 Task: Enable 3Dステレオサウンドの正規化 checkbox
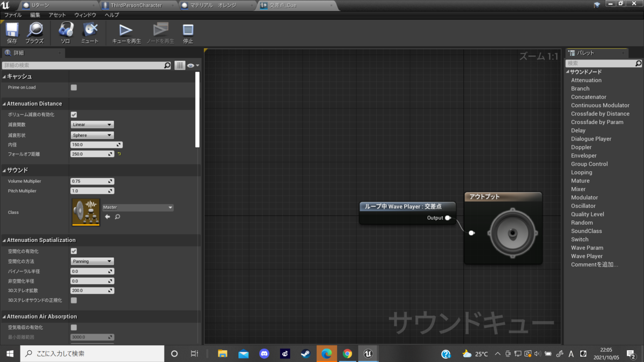(74, 300)
